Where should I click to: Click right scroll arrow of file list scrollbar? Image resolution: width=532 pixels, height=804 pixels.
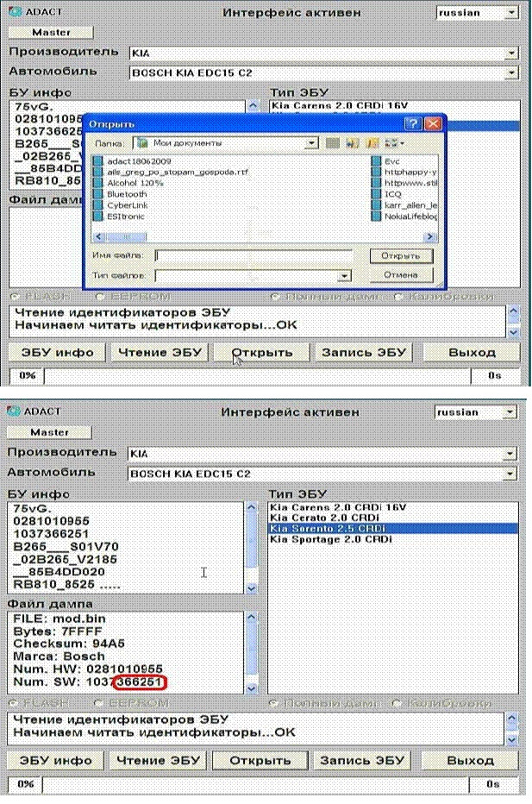(430, 237)
